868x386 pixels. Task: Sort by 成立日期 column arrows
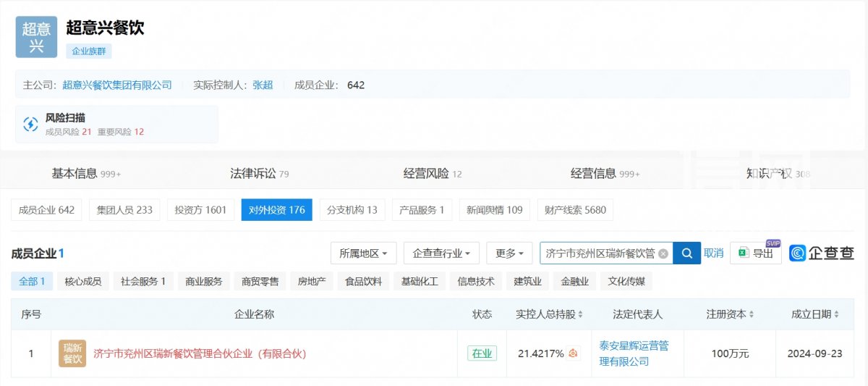point(837,314)
